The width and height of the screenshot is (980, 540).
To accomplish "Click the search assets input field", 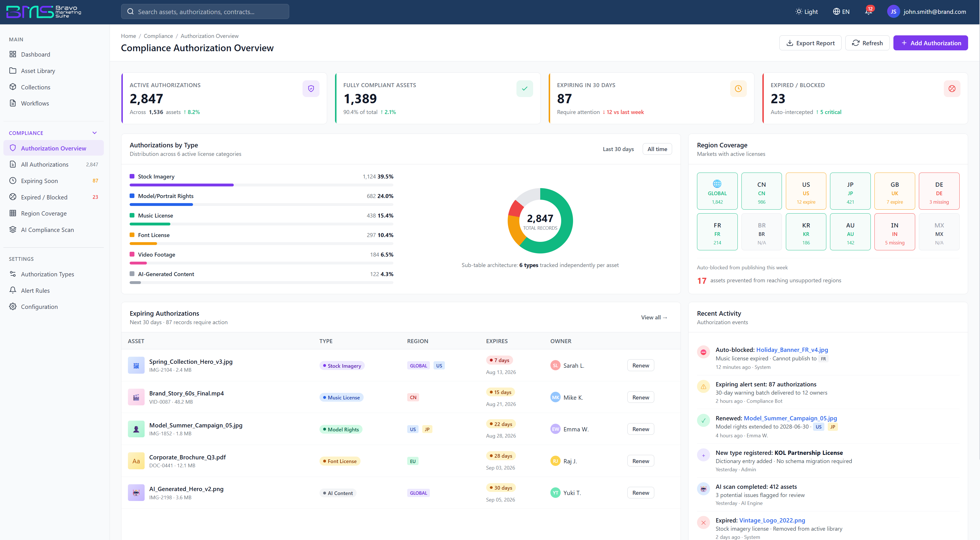I will tap(205, 12).
